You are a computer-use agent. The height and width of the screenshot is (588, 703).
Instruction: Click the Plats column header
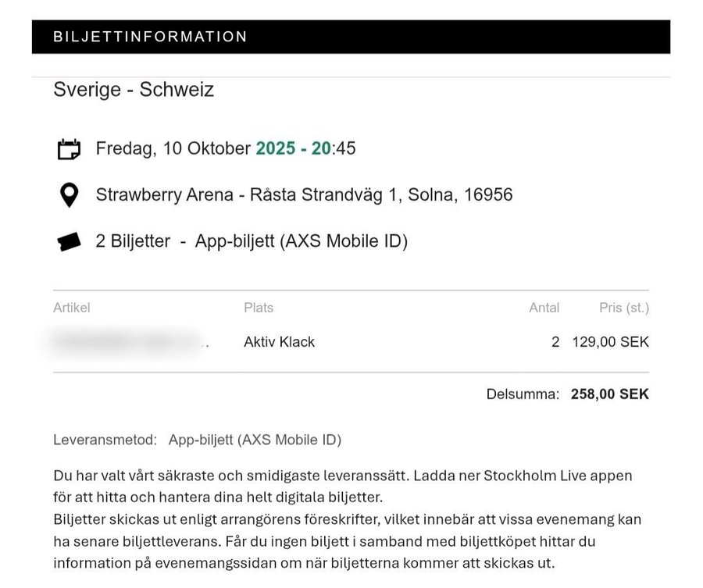click(259, 308)
